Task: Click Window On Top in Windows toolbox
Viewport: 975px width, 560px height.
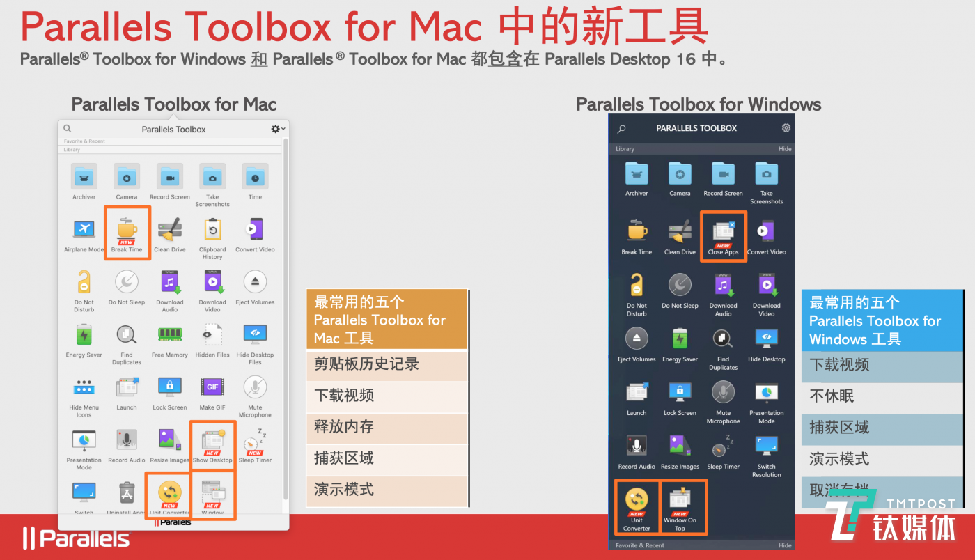Action: pos(680,507)
